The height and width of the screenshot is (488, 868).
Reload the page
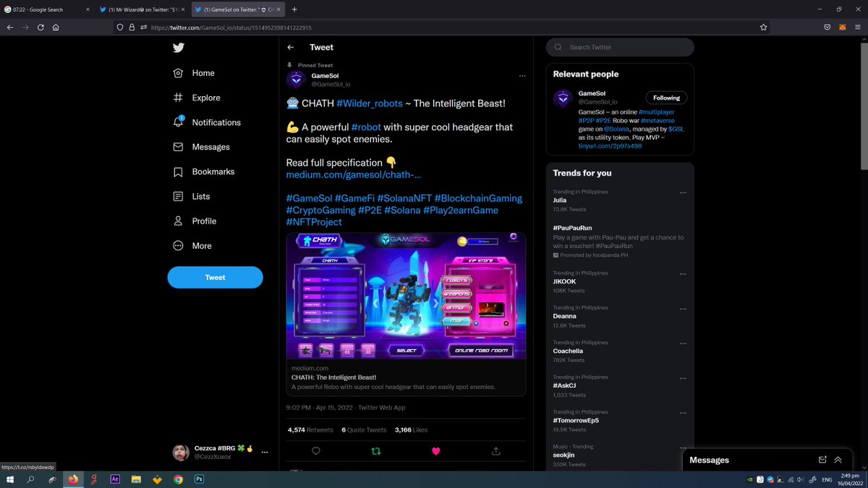(x=41, y=27)
